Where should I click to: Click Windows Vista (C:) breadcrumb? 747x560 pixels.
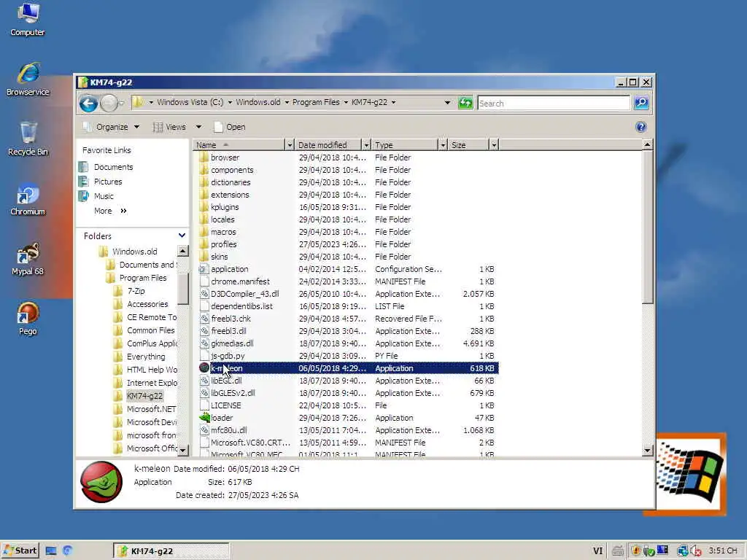point(190,102)
